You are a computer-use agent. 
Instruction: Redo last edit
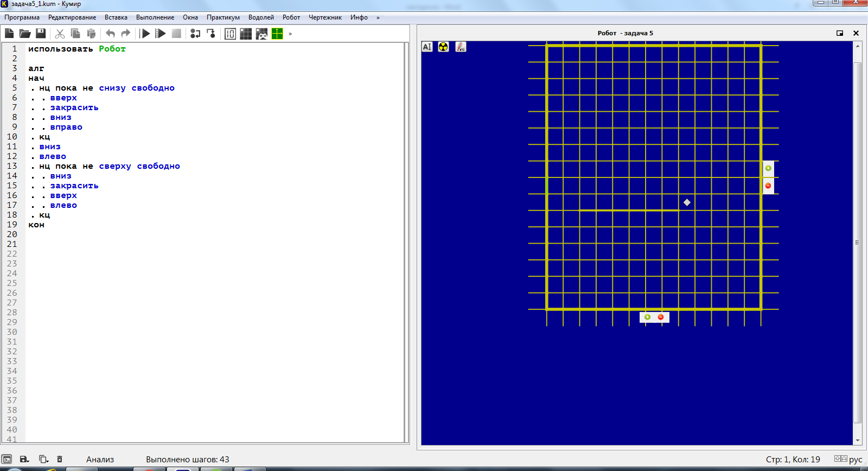pos(126,34)
